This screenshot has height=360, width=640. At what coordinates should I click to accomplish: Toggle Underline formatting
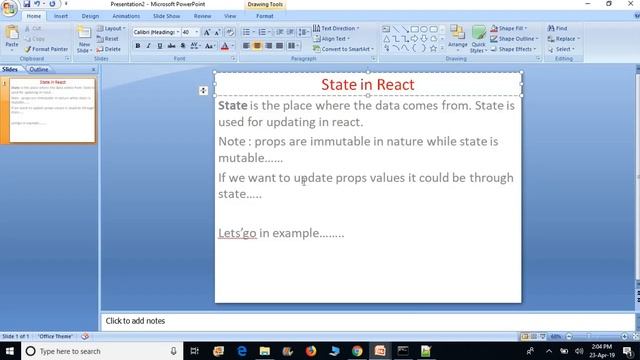coord(160,46)
